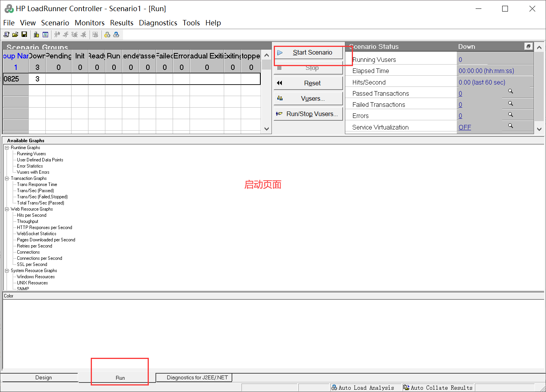Click the Run/Stop Vusers... button

point(308,114)
